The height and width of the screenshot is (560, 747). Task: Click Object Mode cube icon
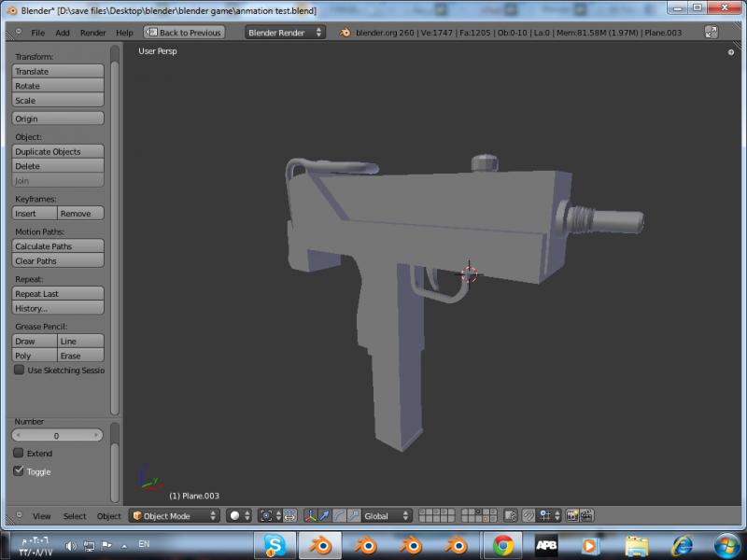click(137, 516)
